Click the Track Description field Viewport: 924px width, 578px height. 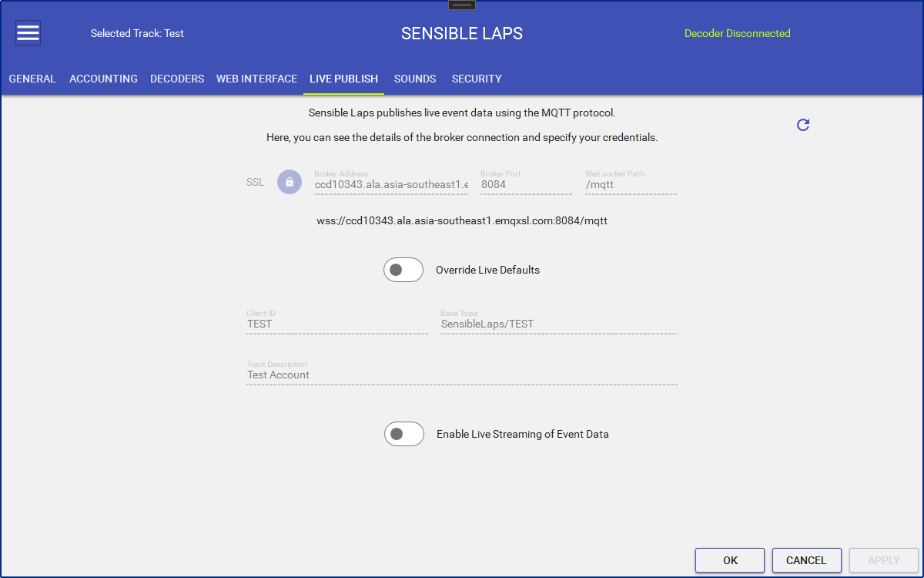[462, 372]
